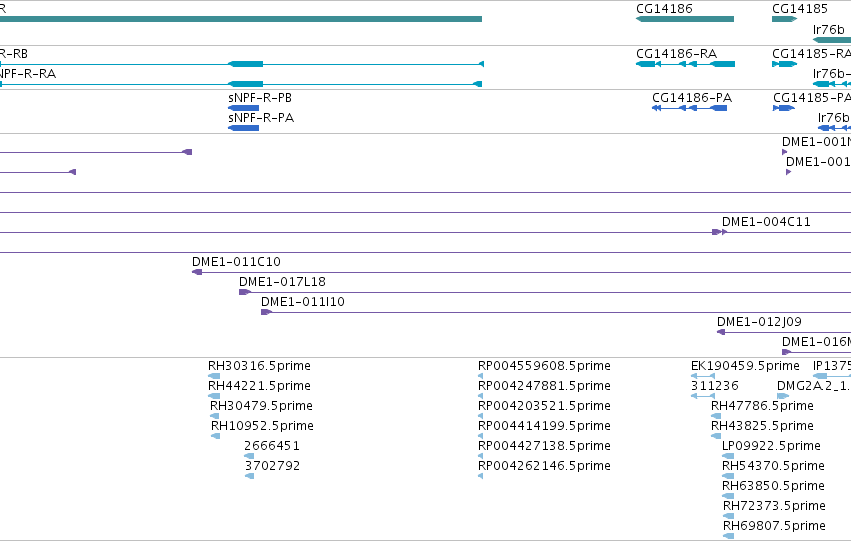Click the DME1-011C10 arrow marker

(197, 272)
